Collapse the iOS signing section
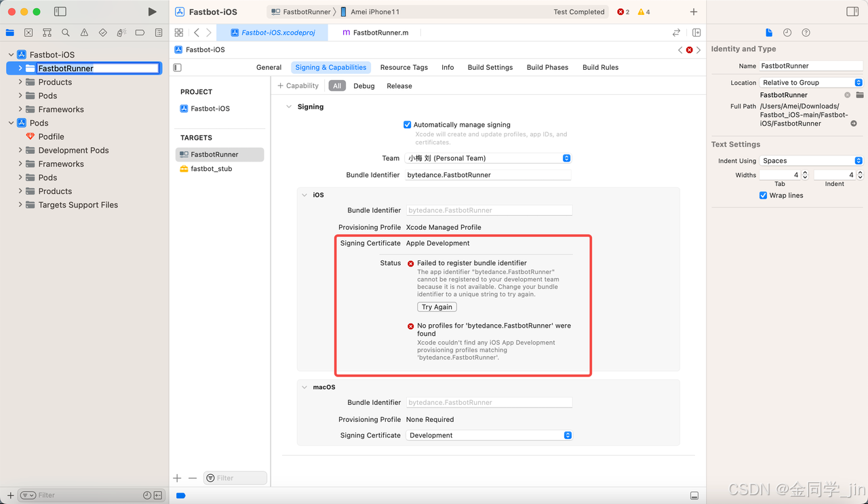 (304, 195)
